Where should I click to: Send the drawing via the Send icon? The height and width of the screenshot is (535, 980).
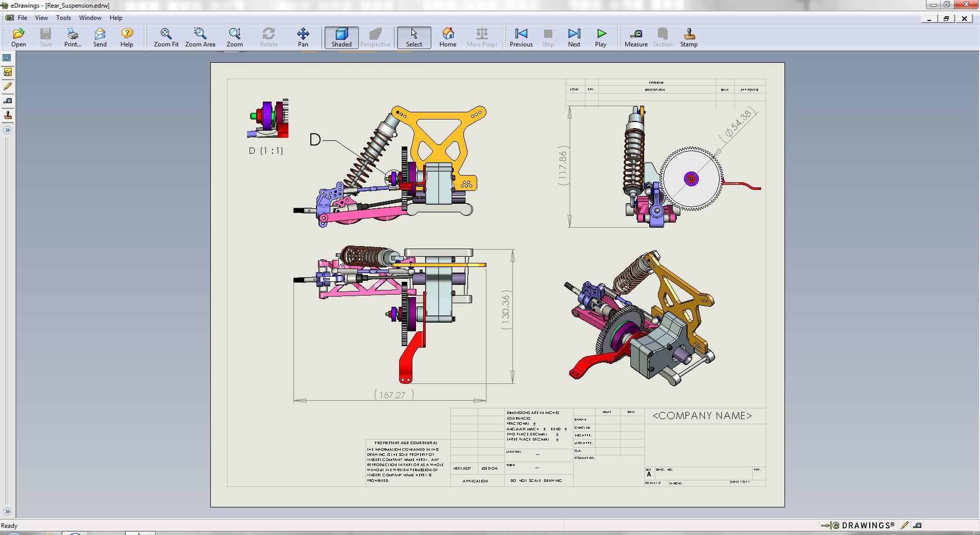pos(100,37)
